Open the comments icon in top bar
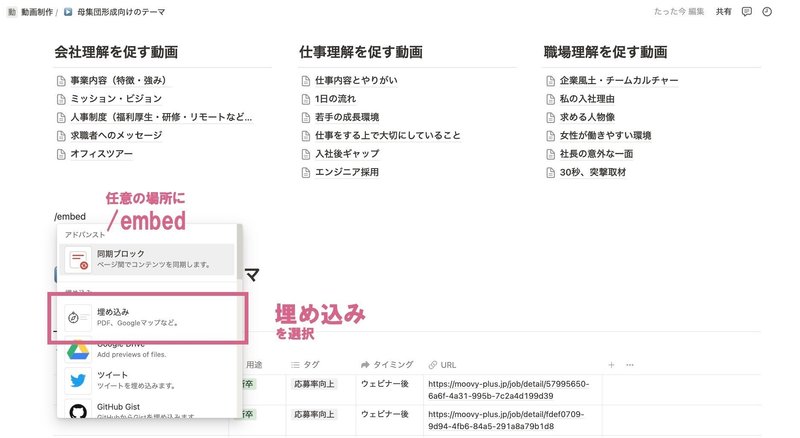Viewport: 800px width, 438px height. (746, 12)
